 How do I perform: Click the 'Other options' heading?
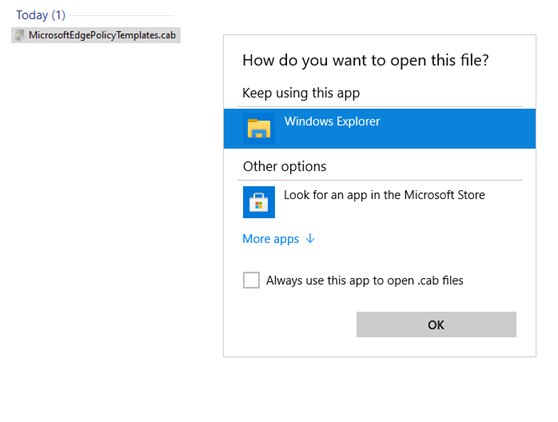point(284,167)
